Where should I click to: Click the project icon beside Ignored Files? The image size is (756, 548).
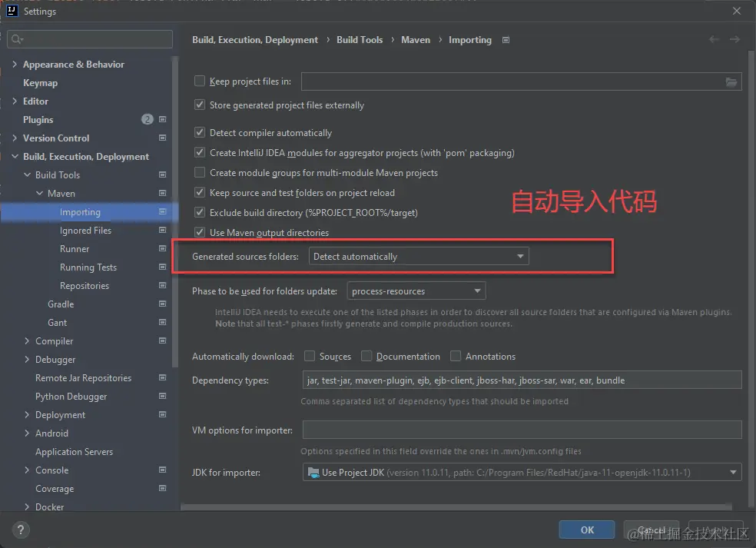[x=162, y=230]
